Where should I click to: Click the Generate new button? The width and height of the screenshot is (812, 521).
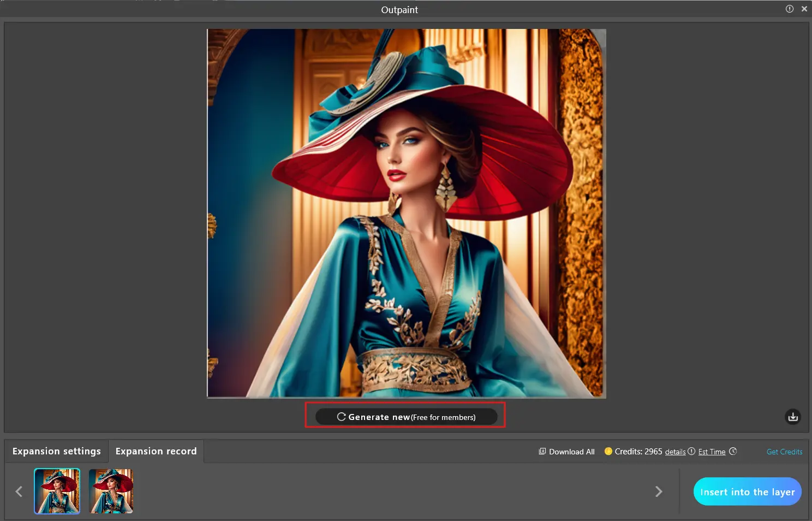tap(406, 417)
